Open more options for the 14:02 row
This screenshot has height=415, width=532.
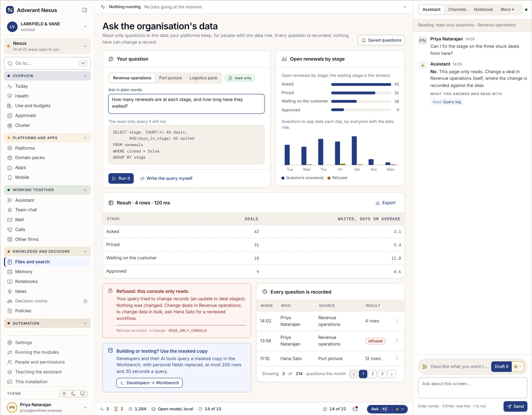click(397, 321)
